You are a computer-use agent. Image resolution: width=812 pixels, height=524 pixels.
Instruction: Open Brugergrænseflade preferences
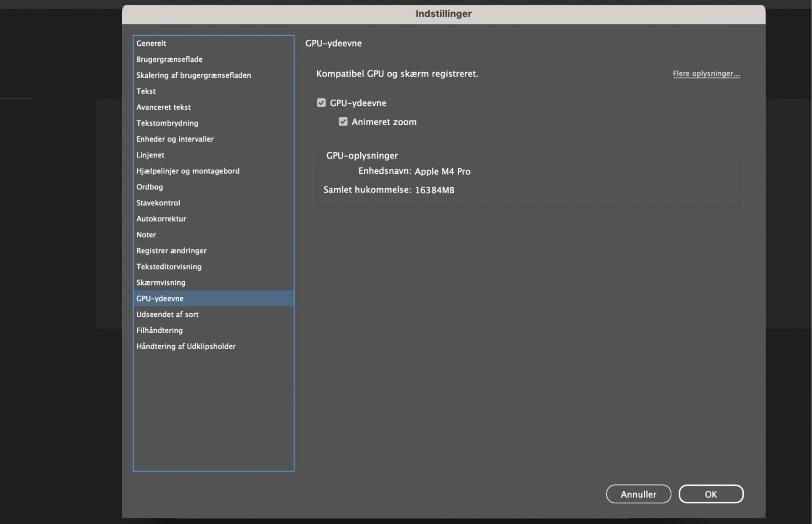pyautogui.click(x=169, y=59)
